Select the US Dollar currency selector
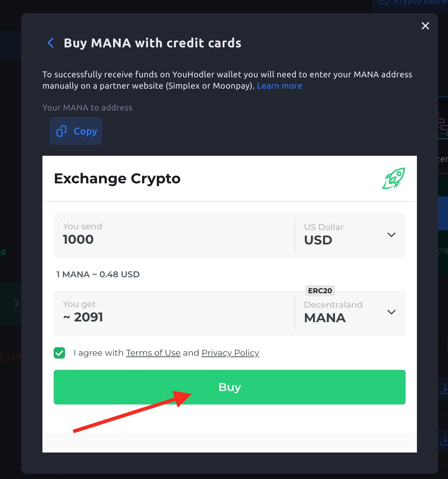 tap(350, 235)
